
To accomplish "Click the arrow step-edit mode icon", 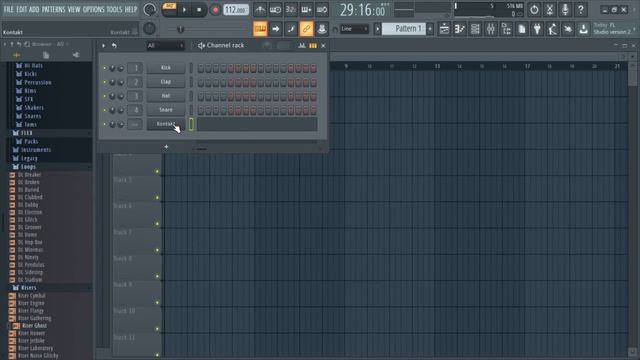I will (276, 29).
